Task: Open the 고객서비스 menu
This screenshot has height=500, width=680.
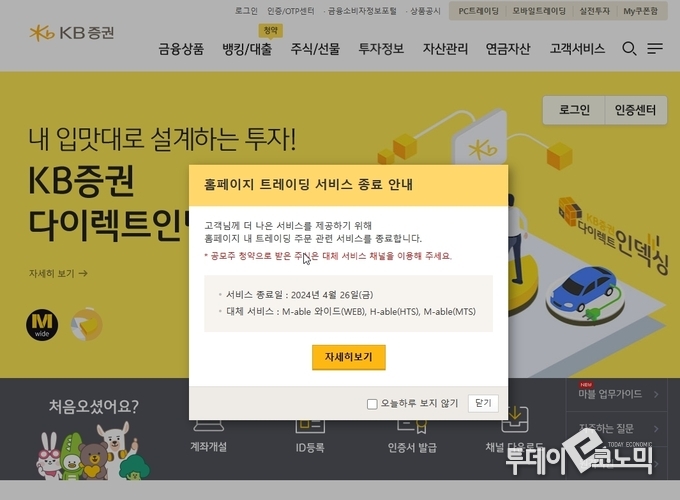Action: (x=577, y=49)
